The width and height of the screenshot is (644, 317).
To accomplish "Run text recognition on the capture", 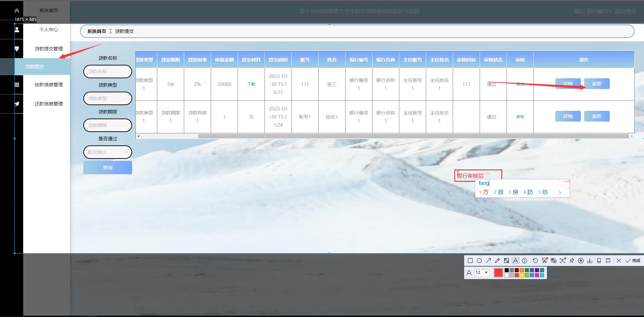I will 563,261.
